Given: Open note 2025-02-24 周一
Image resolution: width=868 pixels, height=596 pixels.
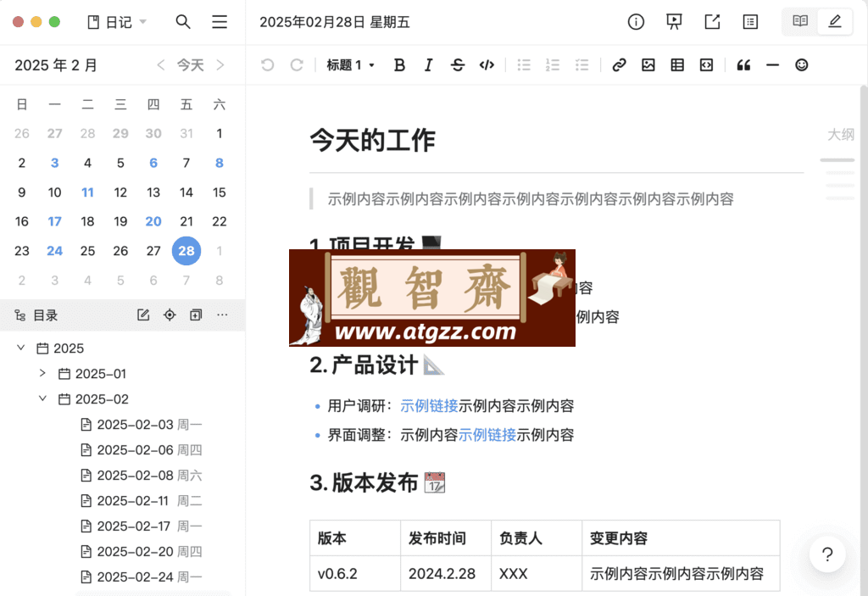Looking at the screenshot, I should pyautogui.click(x=142, y=577).
